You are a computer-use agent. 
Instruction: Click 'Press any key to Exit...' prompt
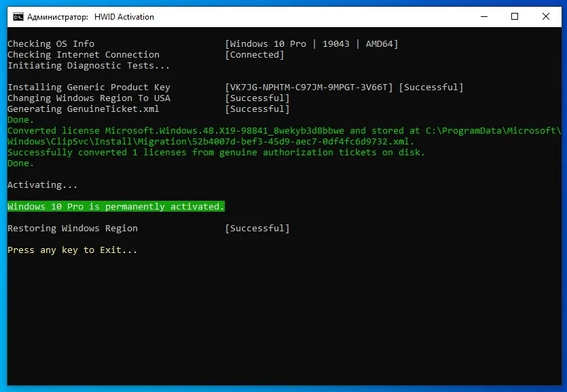tap(73, 250)
